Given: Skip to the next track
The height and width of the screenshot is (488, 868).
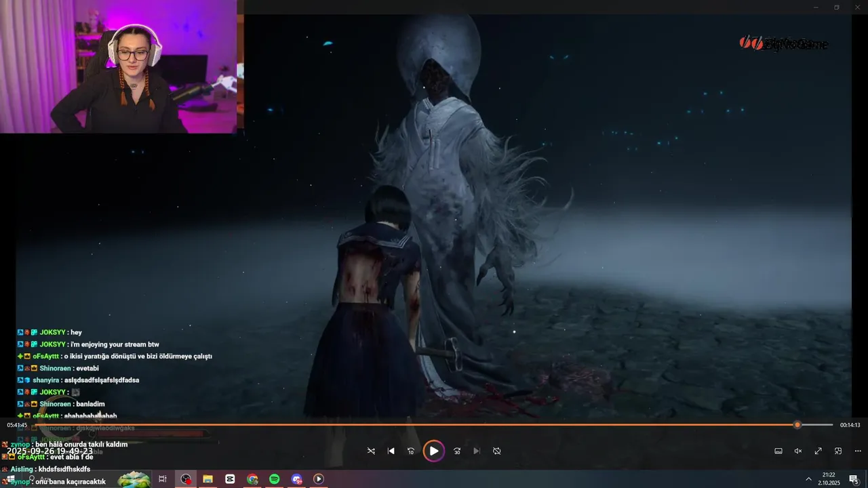Looking at the screenshot, I should [477, 451].
